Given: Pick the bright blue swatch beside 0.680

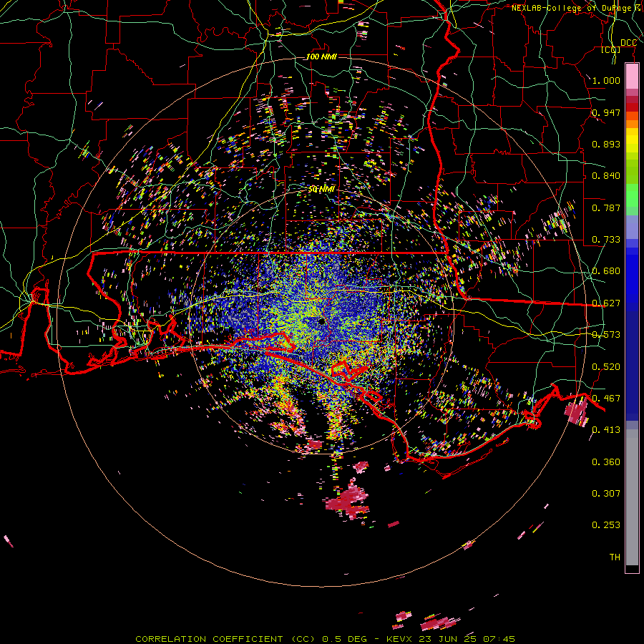Looking at the screenshot, I should pyautogui.click(x=632, y=275).
